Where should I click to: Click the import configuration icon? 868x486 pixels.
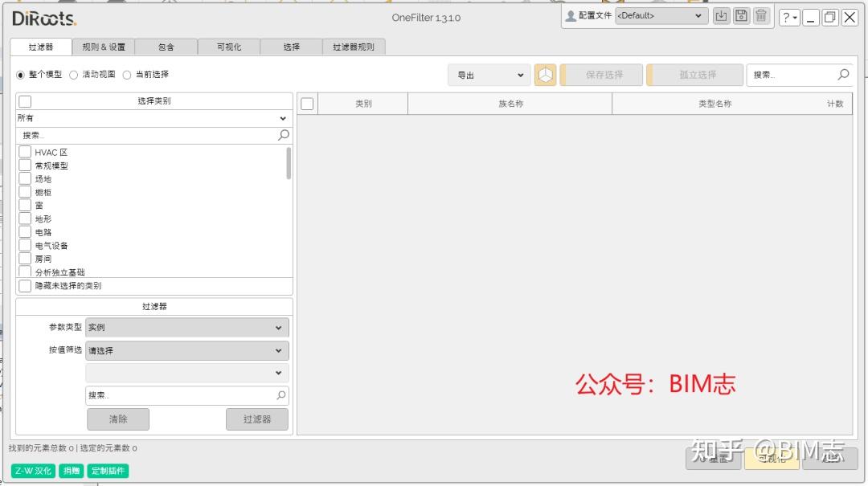[721, 15]
